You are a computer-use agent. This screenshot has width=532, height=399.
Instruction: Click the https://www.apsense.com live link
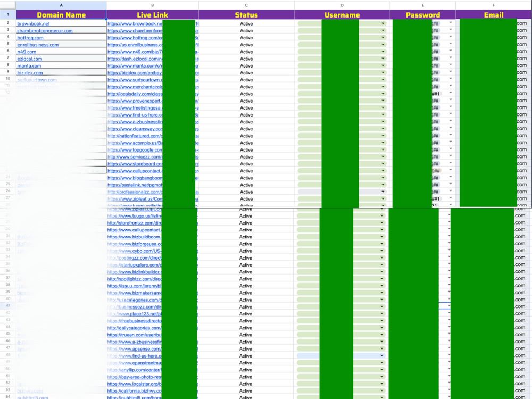click(135, 349)
